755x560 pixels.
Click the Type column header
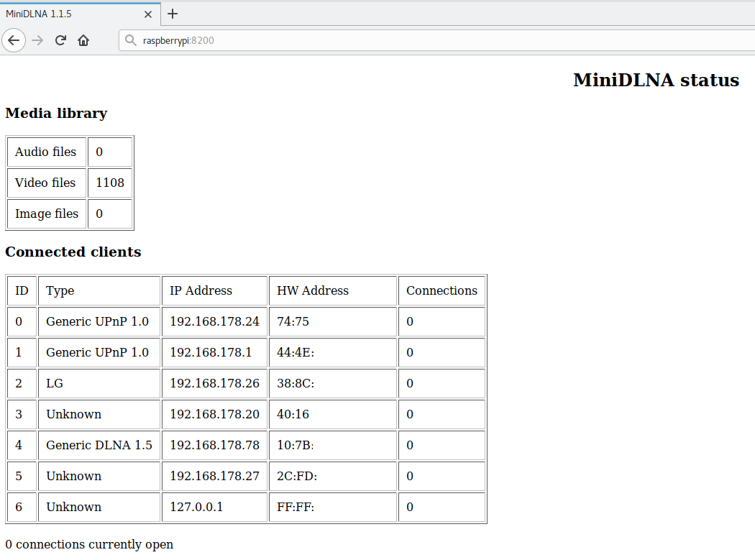click(99, 291)
